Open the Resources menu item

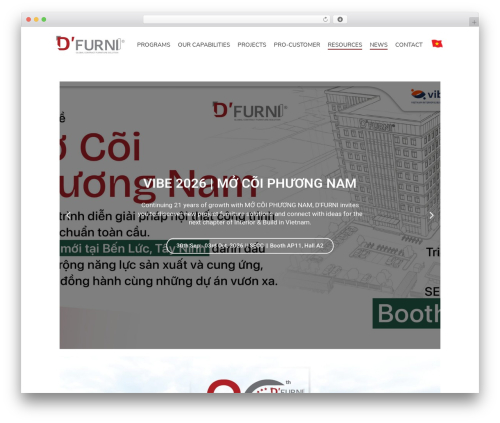coord(345,45)
